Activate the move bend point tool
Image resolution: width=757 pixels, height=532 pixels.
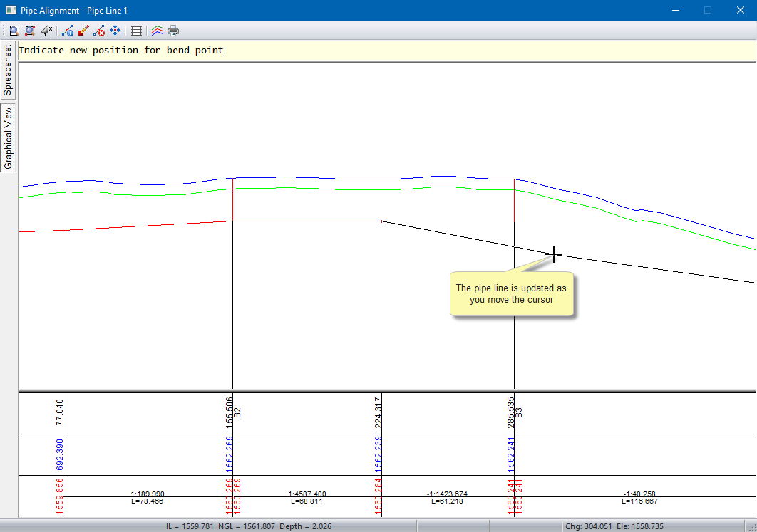tap(115, 31)
